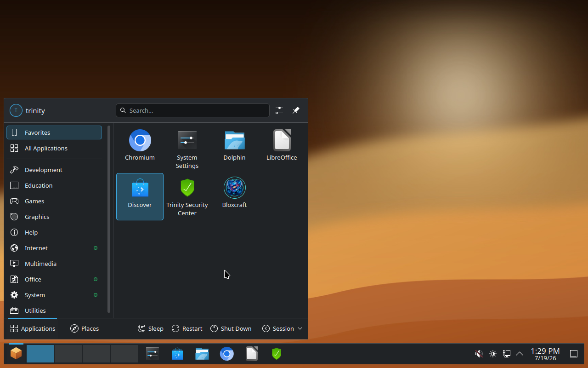588x368 pixels.
Task: Open the Development category
Action: (54, 170)
